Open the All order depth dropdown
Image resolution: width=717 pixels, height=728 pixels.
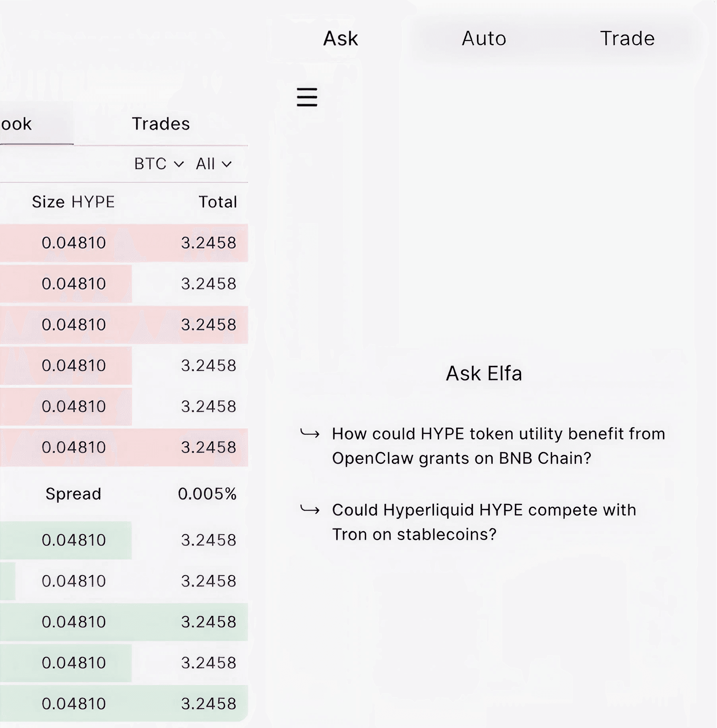213,164
